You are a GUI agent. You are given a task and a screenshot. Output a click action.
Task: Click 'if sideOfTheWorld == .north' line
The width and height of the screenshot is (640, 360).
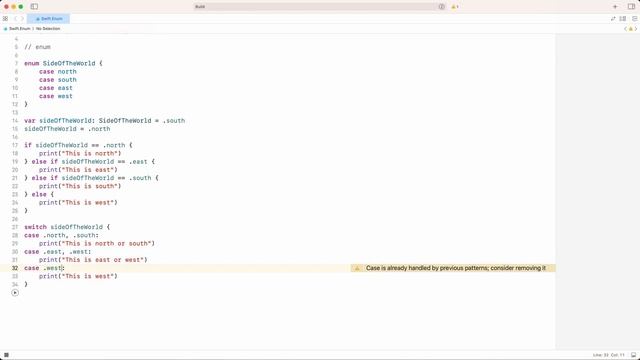coord(78,145)
